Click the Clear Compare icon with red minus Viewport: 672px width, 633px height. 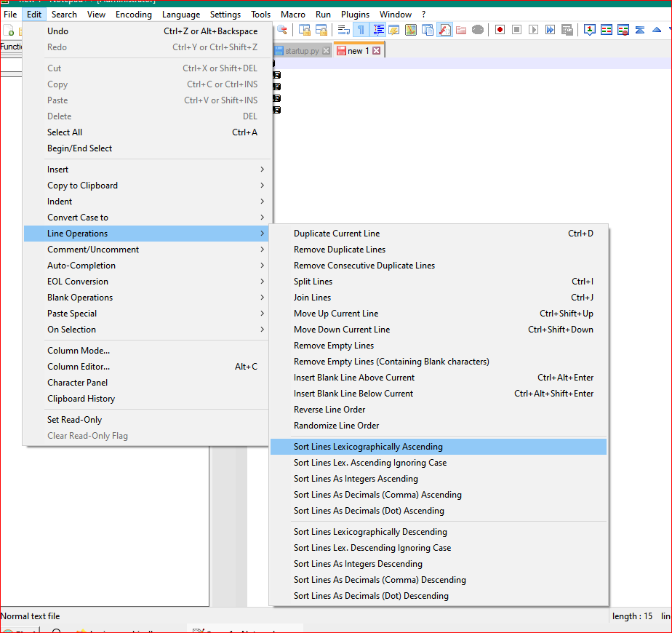point(623,30)
